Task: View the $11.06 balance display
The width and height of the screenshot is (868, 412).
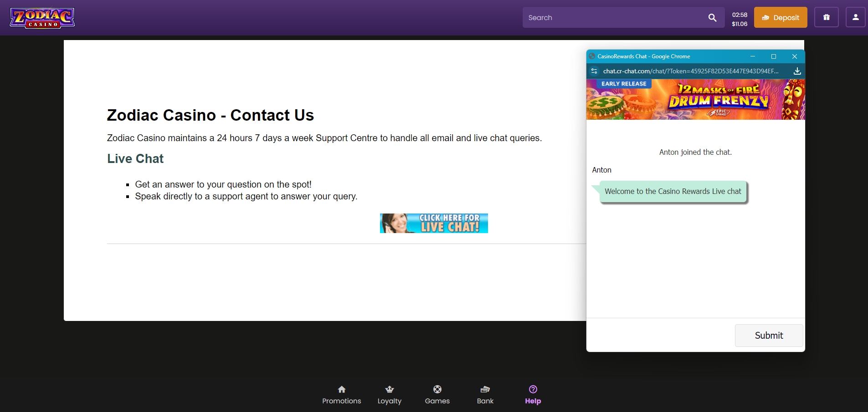Action: pyautogui.click(x=740, y=24)
